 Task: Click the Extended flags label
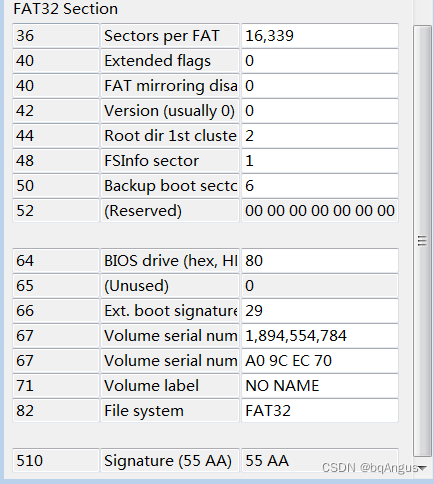click(170, 61)
